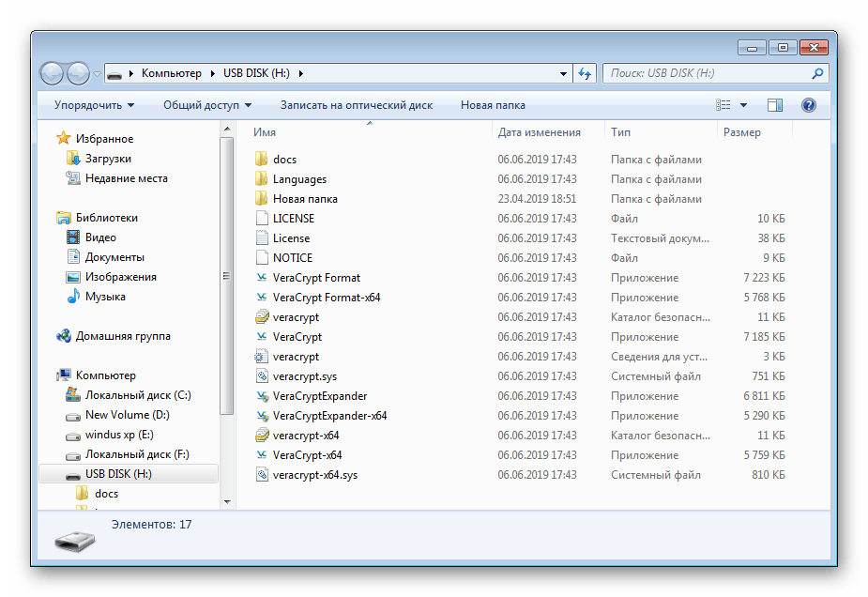Expand the arrow after USB DISK (H:) breadcrumb

(x=300, y=73)
